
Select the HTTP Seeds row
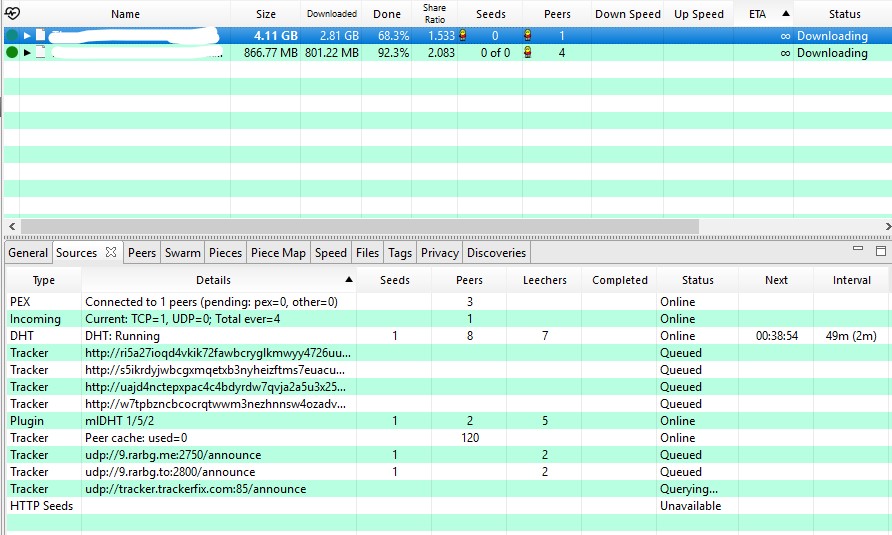(447, 506)
